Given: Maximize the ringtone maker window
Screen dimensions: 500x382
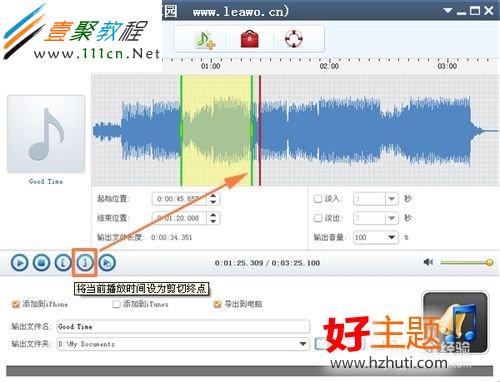Looking at the screenshot, I should [475, 11].
